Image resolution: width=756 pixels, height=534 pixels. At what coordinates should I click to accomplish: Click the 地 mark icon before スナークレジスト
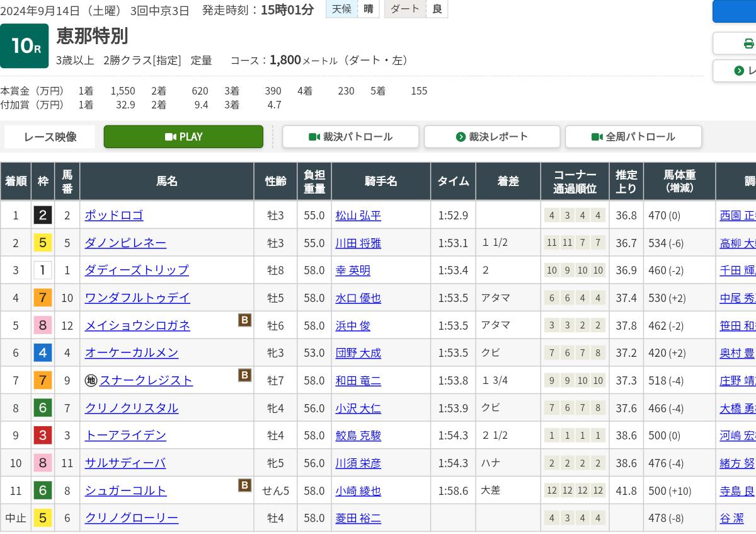[91, 380]
